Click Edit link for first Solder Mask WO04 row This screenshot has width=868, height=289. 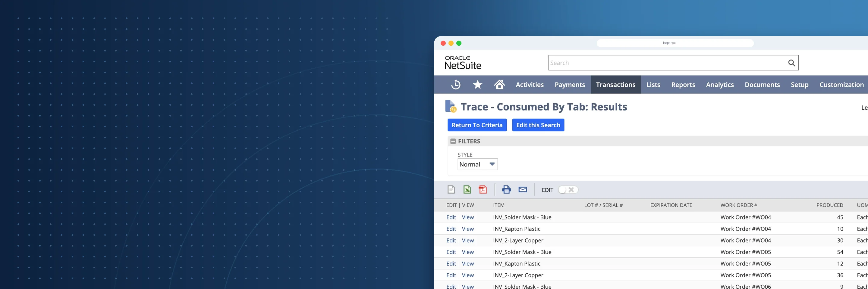pos(451,217)
